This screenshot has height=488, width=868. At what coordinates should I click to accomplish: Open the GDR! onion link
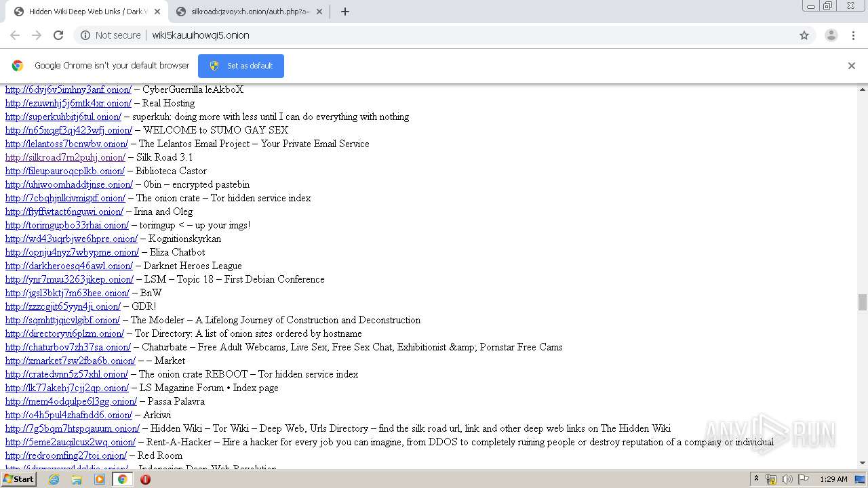pos(63,306)
